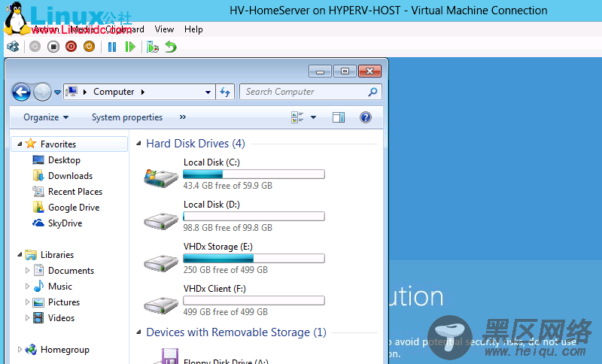Click the Explorer forward arrow
Screen dimensions: 602x364
42,92
